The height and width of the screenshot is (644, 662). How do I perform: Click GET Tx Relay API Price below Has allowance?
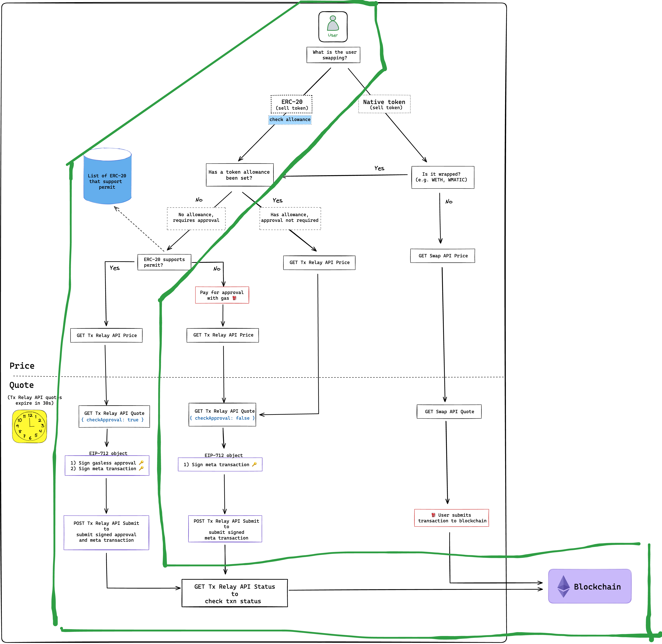tap(319, 262)
